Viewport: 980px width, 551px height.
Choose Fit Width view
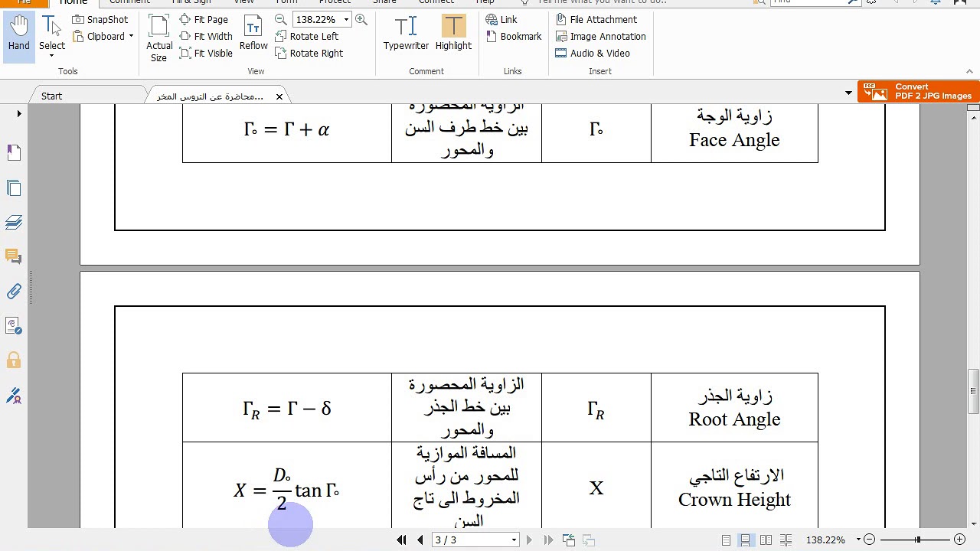tap(206, 36)
